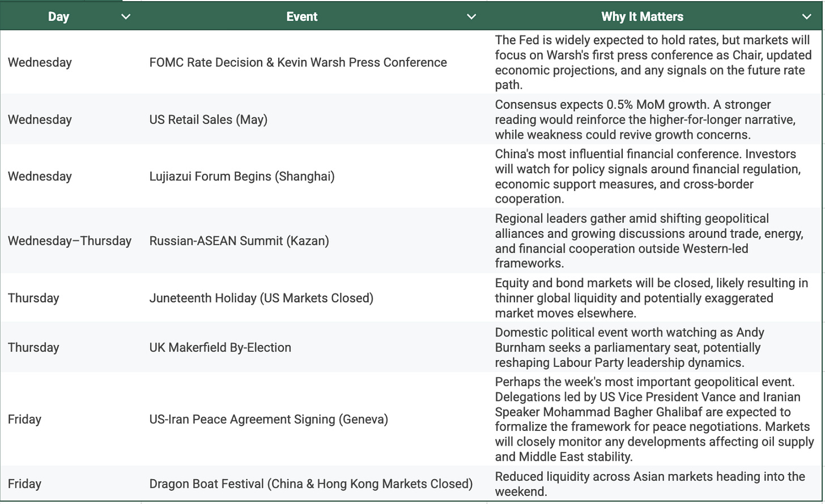825x504 pixels.
Task: Select the Wednesday–Thursday day cell
Action: coord(70,241)
